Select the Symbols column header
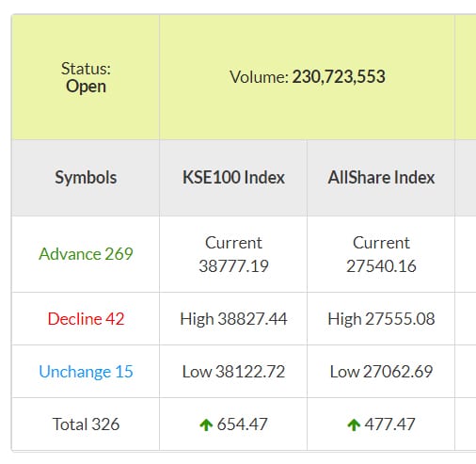The image size is (476, 464). tap(86, 178)
